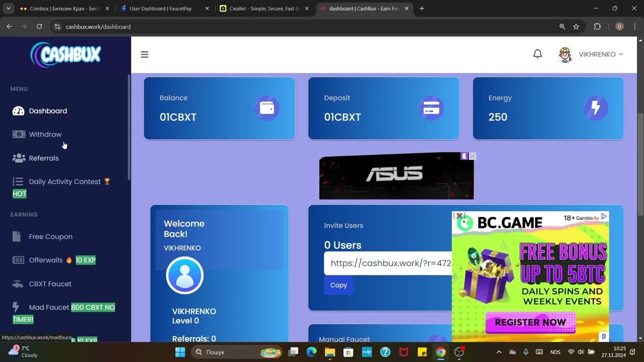
Task: Go back in browser history
Action: tap(9, 27)
